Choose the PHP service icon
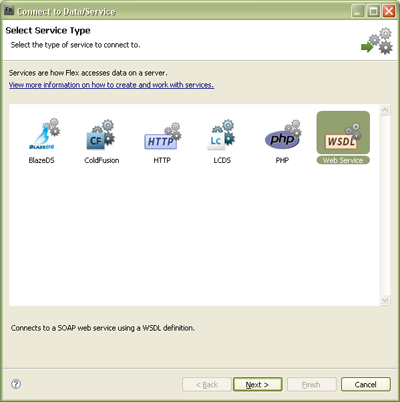Image resolution: width=400 pixels, height=402 pixels. click(283, 135)
